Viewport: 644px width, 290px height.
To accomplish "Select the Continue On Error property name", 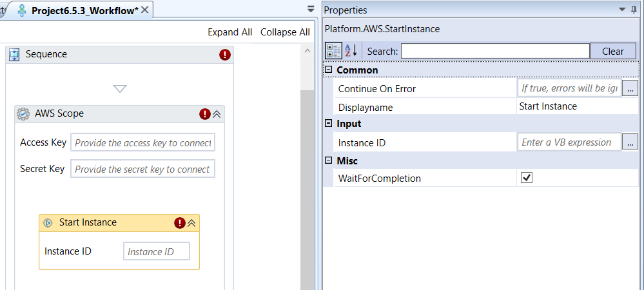I will point(377,89).
